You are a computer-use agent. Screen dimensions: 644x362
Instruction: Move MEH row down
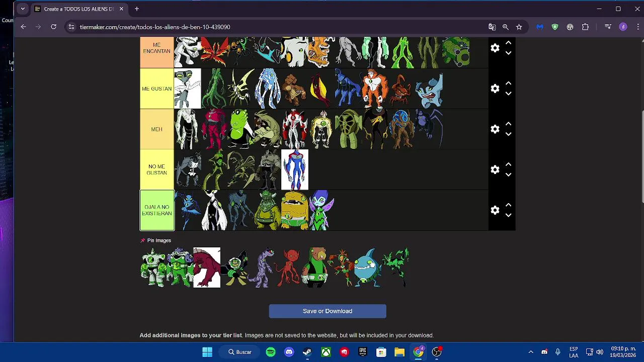click(508, 134)
